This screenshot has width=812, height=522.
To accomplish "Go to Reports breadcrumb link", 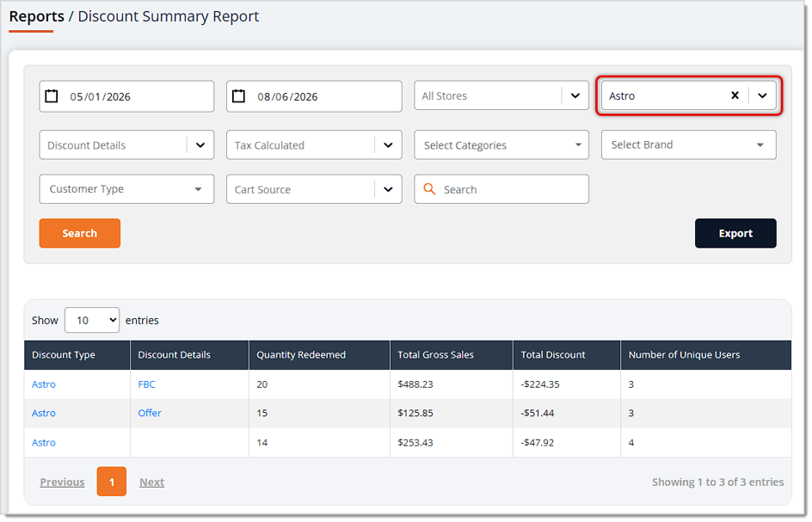I will [36, 16].
